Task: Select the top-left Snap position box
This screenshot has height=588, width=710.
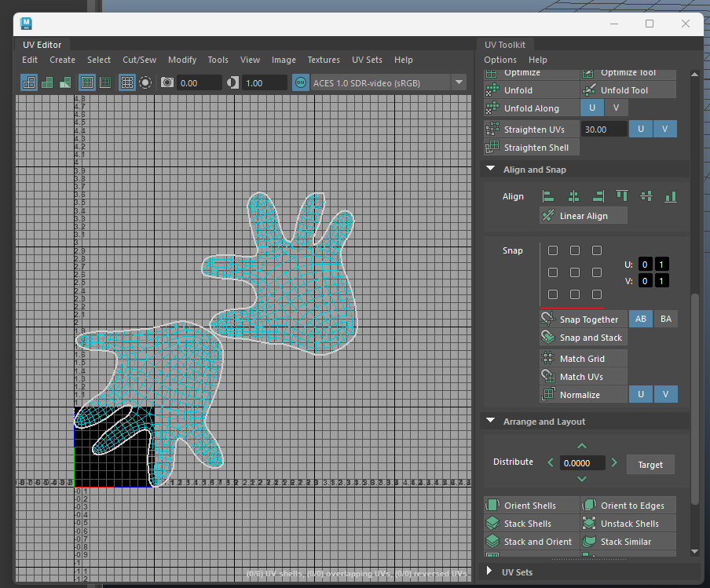Action: click(553, 250)
